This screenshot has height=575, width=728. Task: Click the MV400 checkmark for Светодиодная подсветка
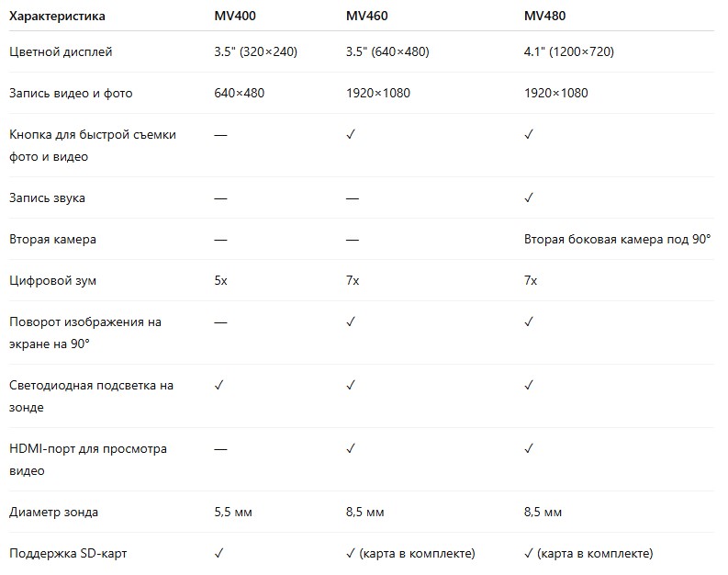coord(218,386)
